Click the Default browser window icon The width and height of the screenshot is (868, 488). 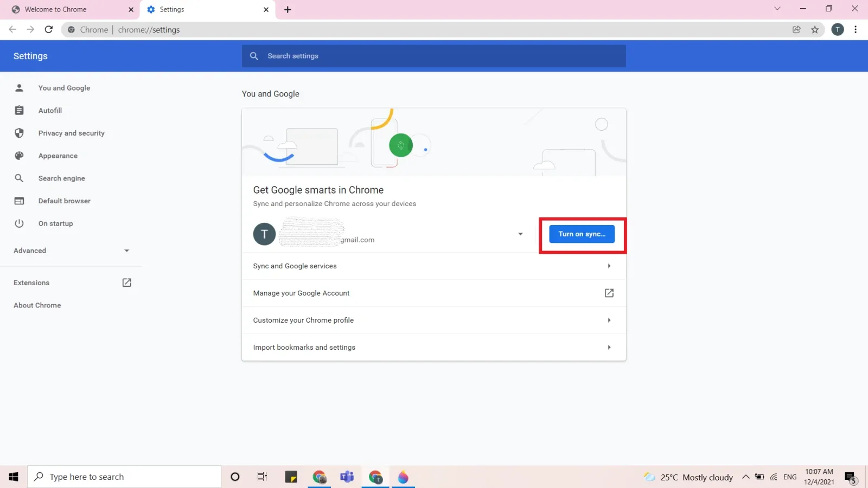19,201
